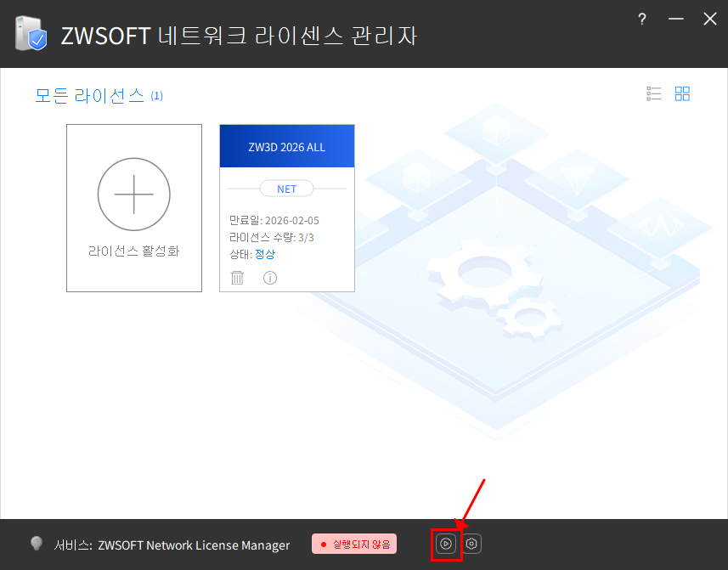Screen dimensions: 728x570
Task: Delete the ZW3D 2026 ALL license
Action: pos(237,278)
